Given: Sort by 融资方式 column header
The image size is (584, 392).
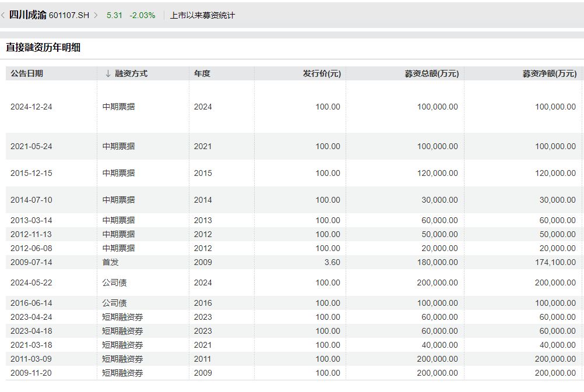Looking at the screenshot, I should coord(131,73).
